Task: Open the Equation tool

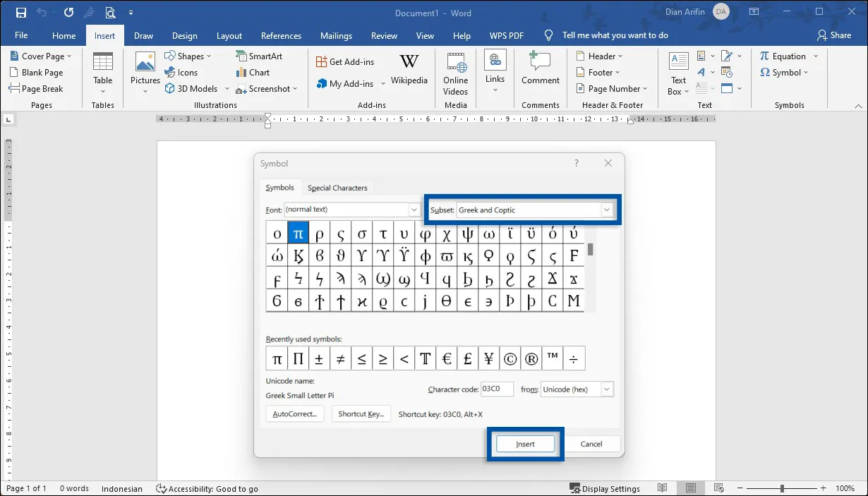Action: [x=787, y=56]
